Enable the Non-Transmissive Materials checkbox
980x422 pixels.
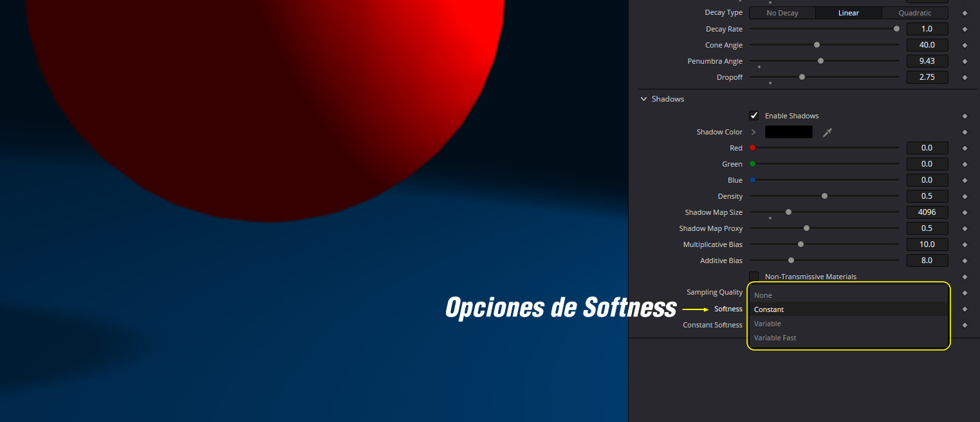754,277
